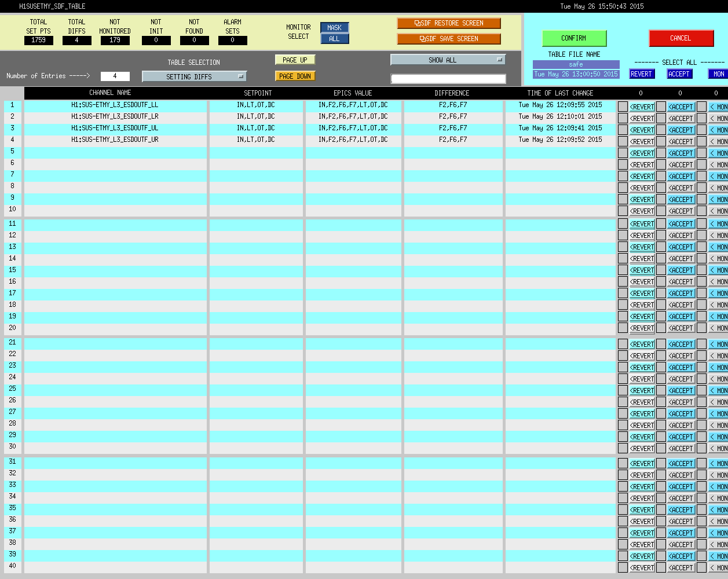The width and height of the screenshot is (728, 579).
Task: Select all ACCEPT in the SELECT ALL section
Action: 679,74
